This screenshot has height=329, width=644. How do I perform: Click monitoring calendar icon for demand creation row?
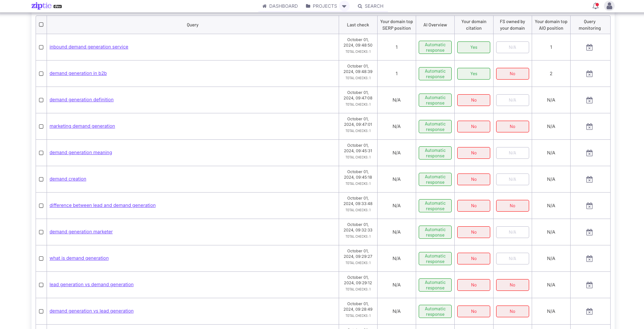589,179
